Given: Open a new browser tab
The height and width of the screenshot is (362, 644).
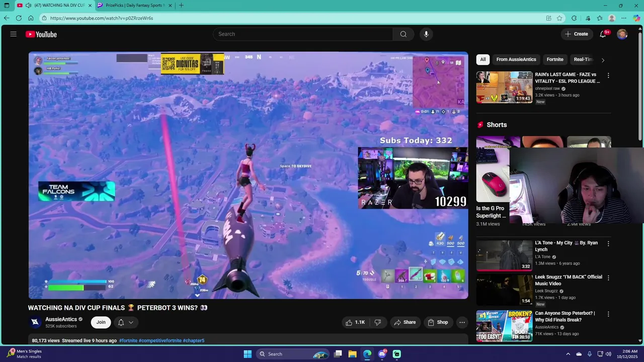Looking at the screenshot, I should pos(181,6).
